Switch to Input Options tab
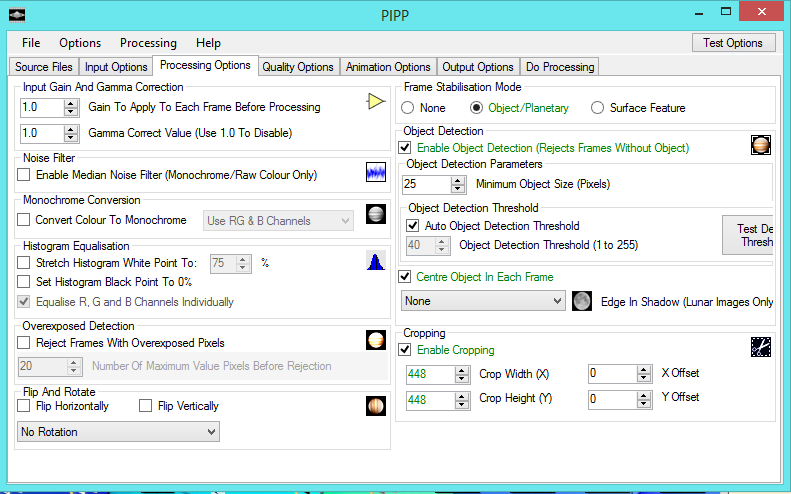791x494 pixels. pos(116,67)
